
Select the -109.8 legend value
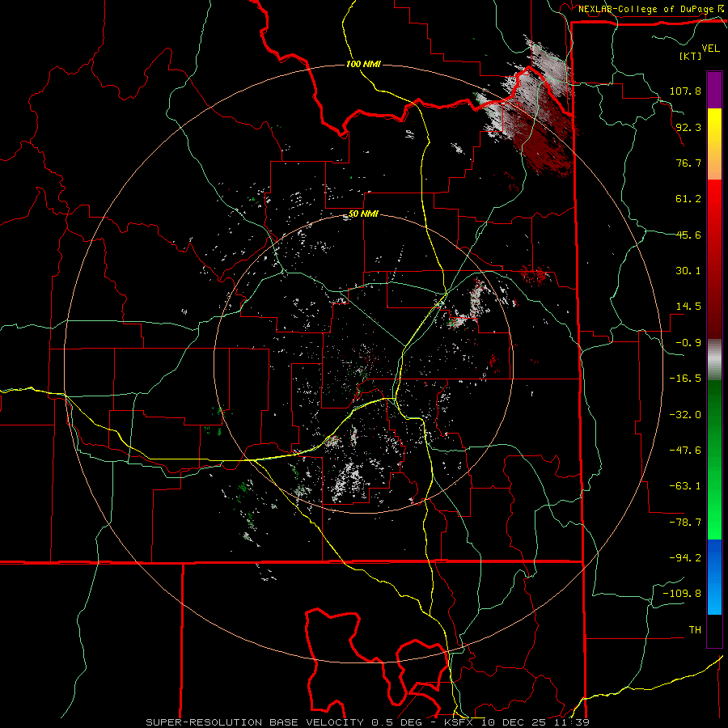[682, 594]
